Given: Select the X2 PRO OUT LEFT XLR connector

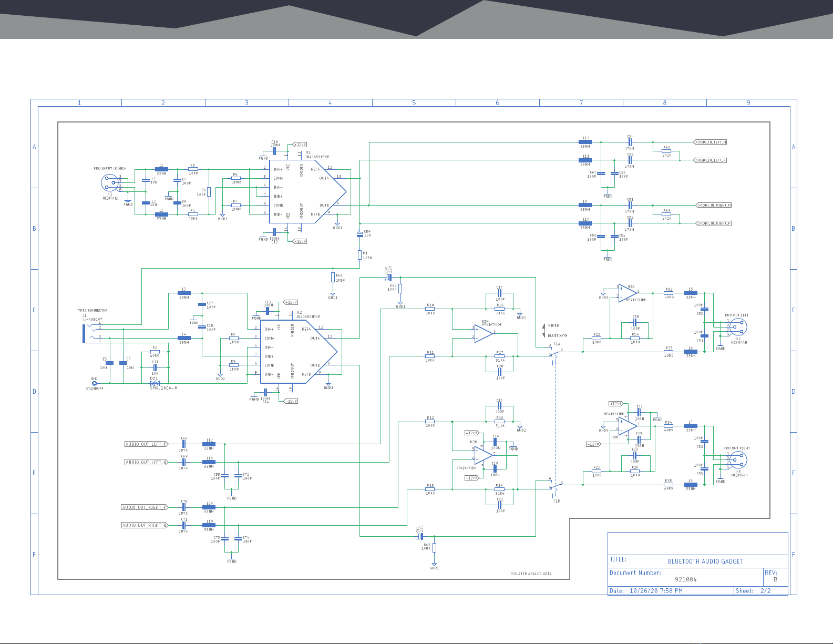Looking at the screenshot, I should (739, 328).
